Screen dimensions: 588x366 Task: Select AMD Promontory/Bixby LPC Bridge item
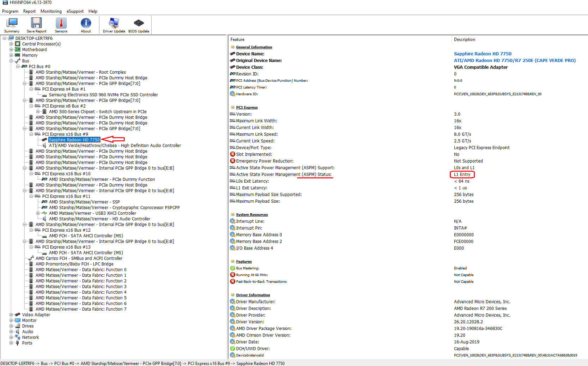[74, 264]
